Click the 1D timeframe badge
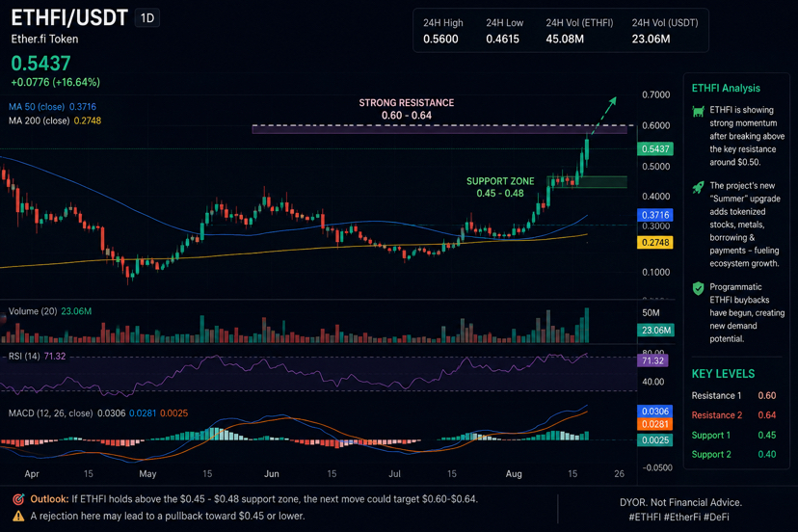Screen dimensions: 798x532 pyautogui.click(x=147, y=18)
